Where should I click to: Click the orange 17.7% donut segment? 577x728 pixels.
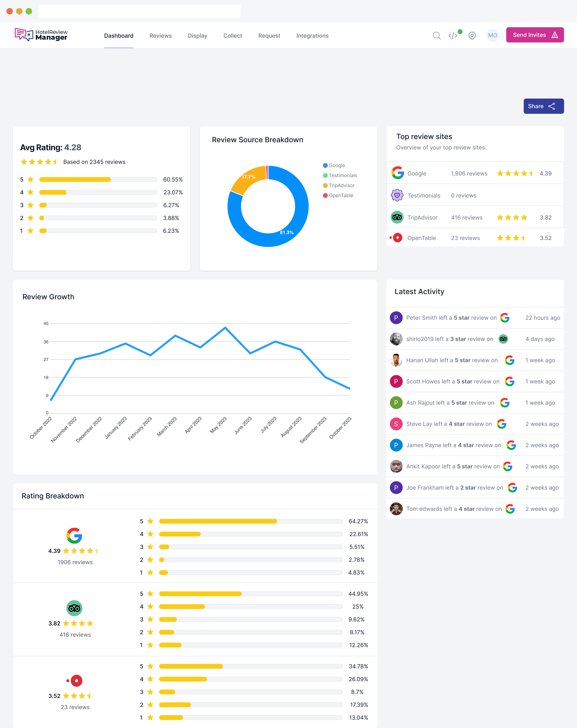click(x=248, y=177)
